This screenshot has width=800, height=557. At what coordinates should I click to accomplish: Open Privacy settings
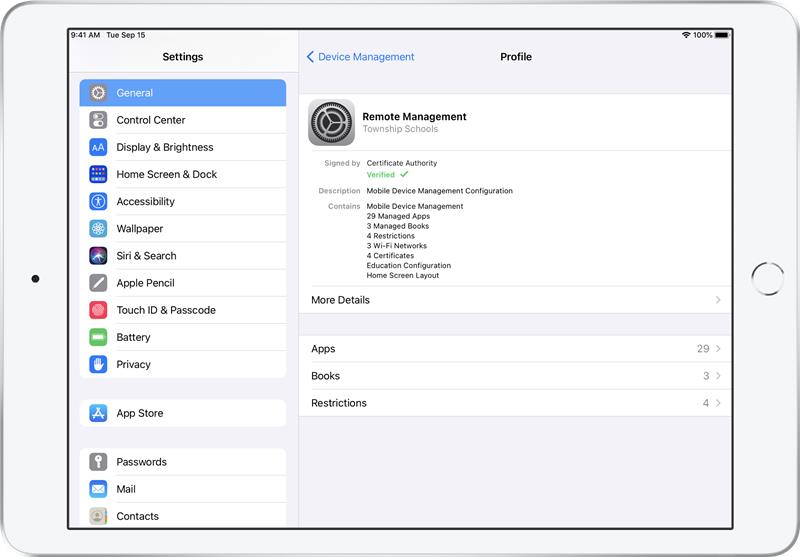[183, 364]
